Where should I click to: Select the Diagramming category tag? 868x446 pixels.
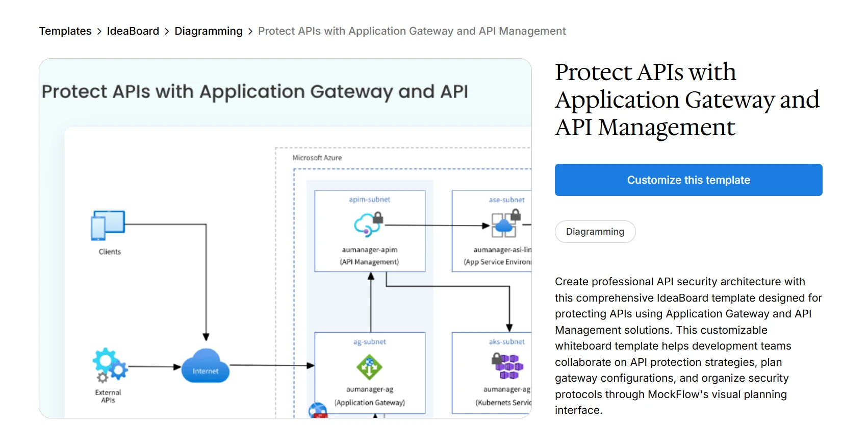click(x=595, y=232)
